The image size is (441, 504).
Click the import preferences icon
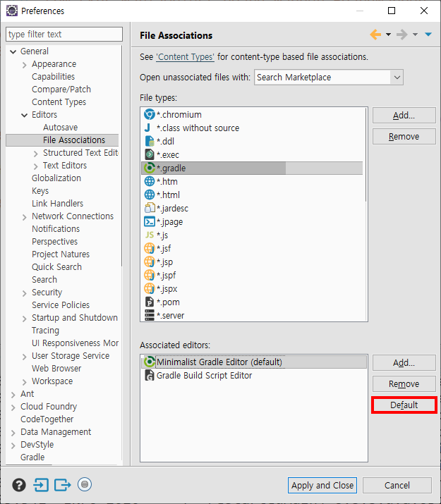click(41, 485)
